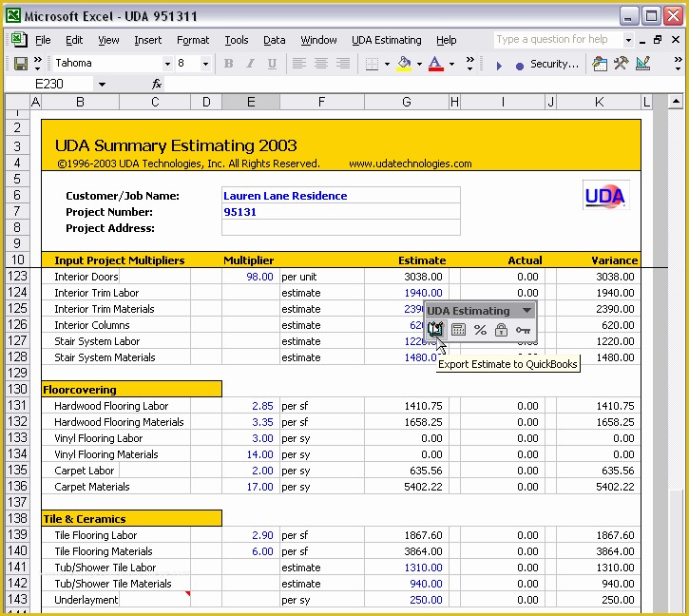689x616 pixels.
Task: Select Project Number cell 95131
Action: (341, 211)
